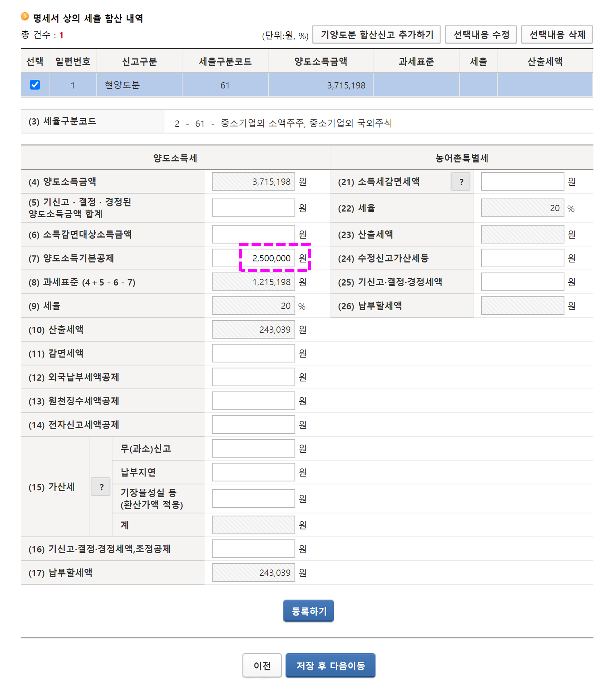Click the 감면세액 input field
Screen dimensions: 599x700
pos(253,353)
